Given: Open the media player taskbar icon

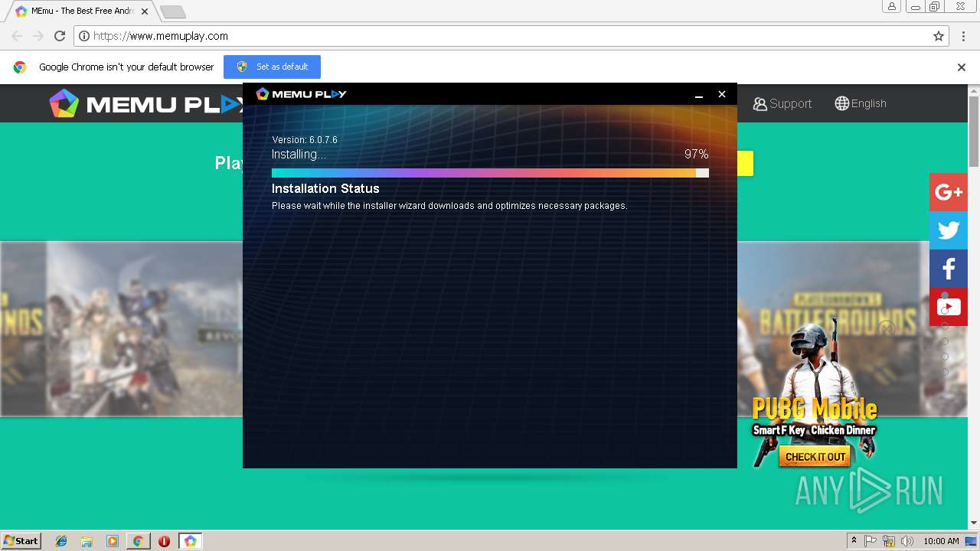Looking at the screenshot, I should (113, 541).
